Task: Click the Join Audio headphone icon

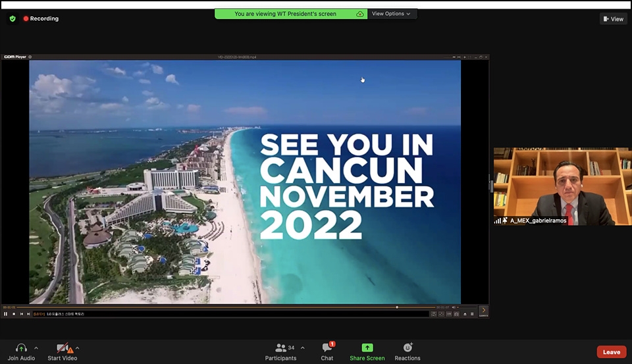Action: coord(21,348)
